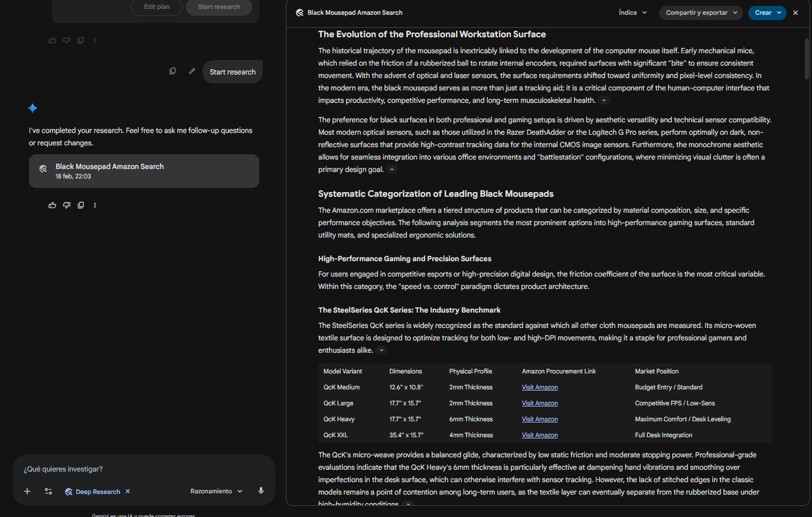Click the 'Start research' user message bubble
Viewport: 812px width, 517px height.
tap(233, 71)
